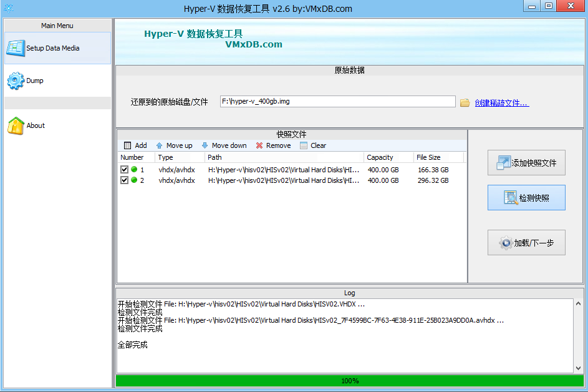Screen dimensions: 588x392
Task: Click the Add list icon
Action: [127, 145]
